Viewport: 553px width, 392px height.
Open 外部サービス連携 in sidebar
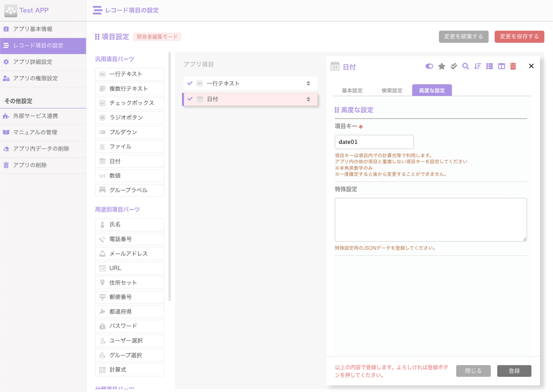click(43, 116)
